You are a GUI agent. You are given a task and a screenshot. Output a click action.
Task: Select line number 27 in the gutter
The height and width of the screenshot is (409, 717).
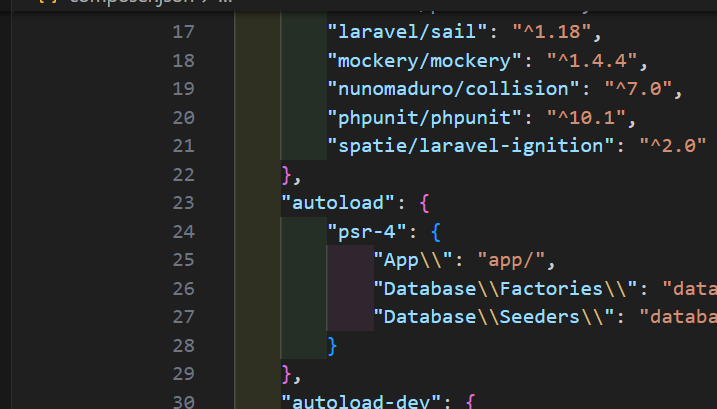[183, 317]
